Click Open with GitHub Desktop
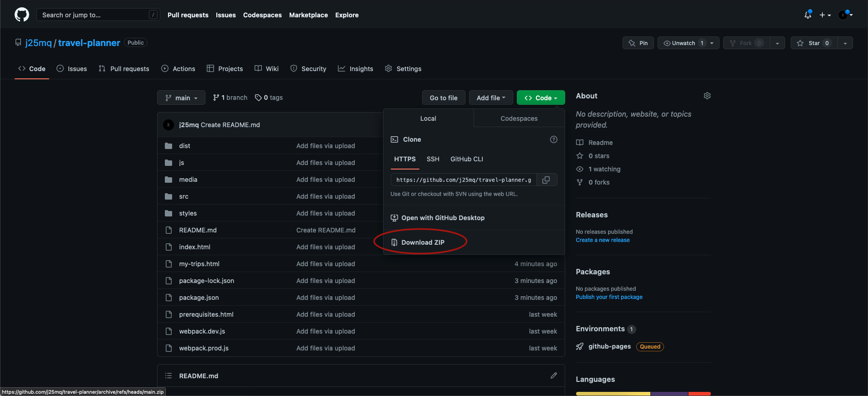This screenshot has width=868, height=396. [438, 218]
